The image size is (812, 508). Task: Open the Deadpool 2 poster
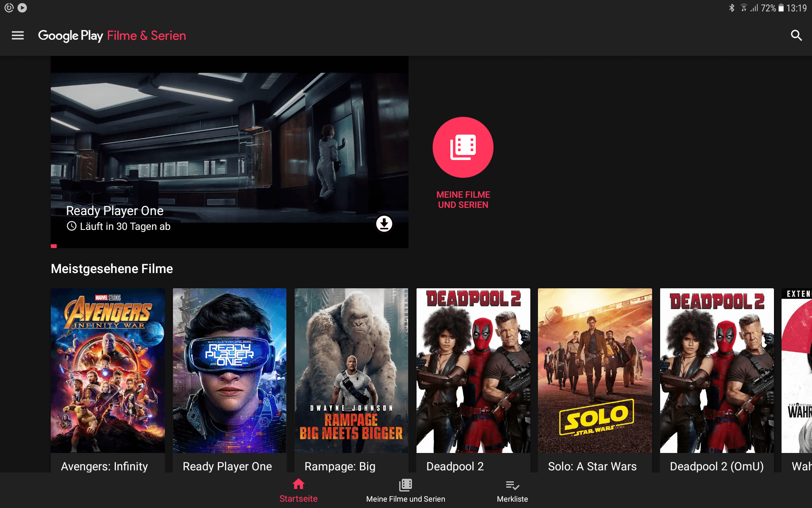pos(473,370)
